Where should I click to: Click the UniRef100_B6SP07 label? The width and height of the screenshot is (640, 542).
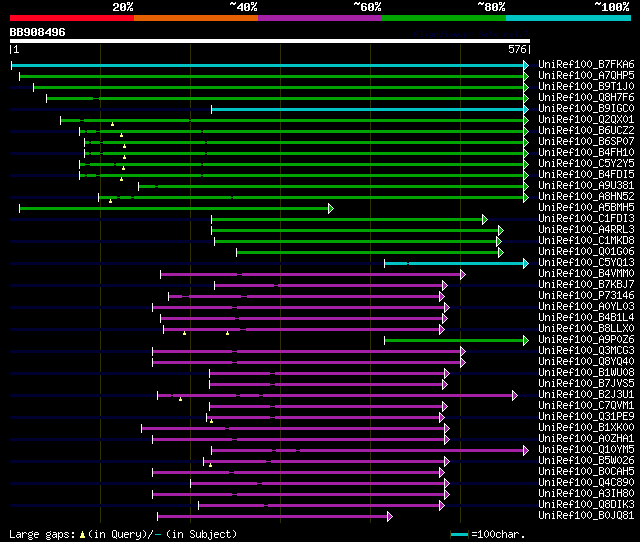[x=586, y=142]
